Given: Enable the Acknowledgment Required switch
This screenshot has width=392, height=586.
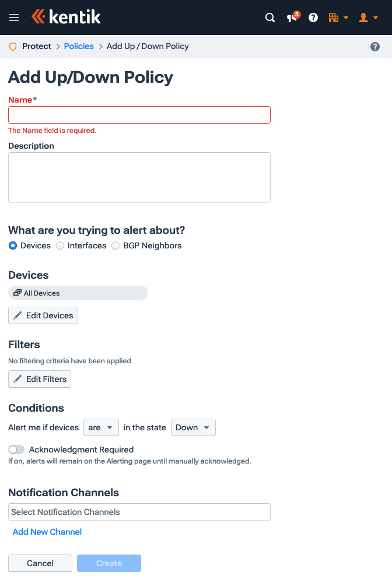Looking at the screenshot, I should point(16,450).
